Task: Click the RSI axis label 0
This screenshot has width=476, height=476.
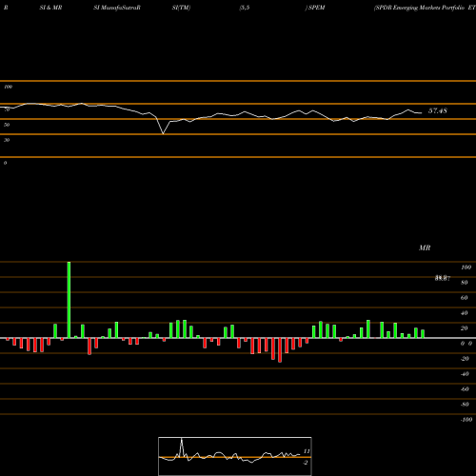Action: pyautogui.click(x=5, y=163)
